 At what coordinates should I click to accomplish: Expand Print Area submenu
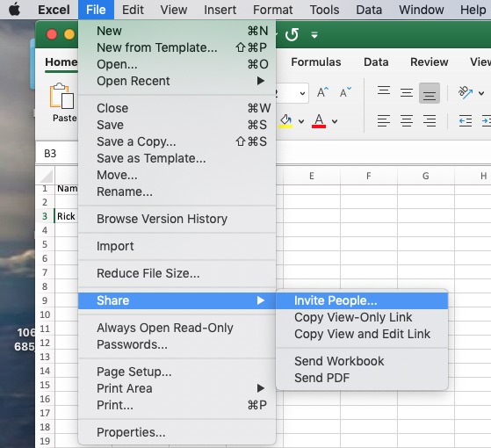point(177,388)
